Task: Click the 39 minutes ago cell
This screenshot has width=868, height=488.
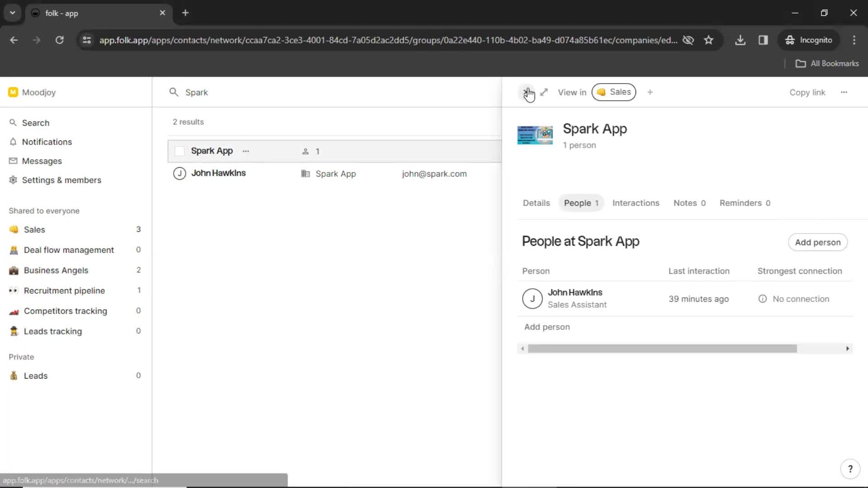Action: pos(698,299)
